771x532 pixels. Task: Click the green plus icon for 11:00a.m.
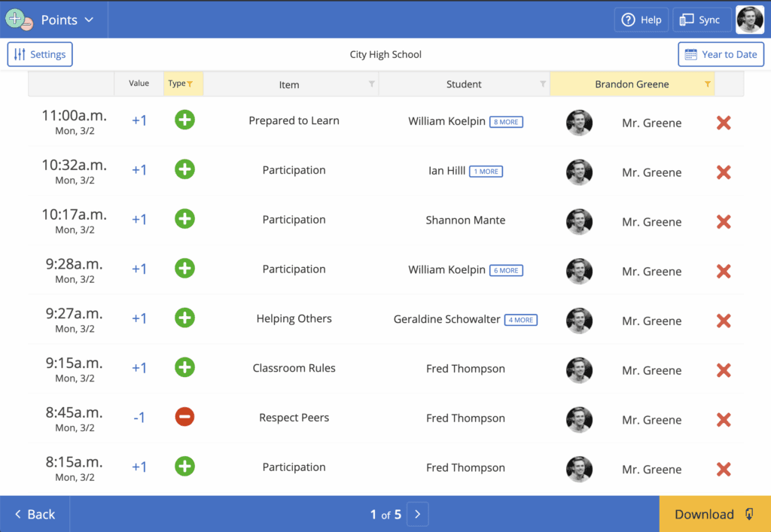pyautogui.click(x=185, y=120)
